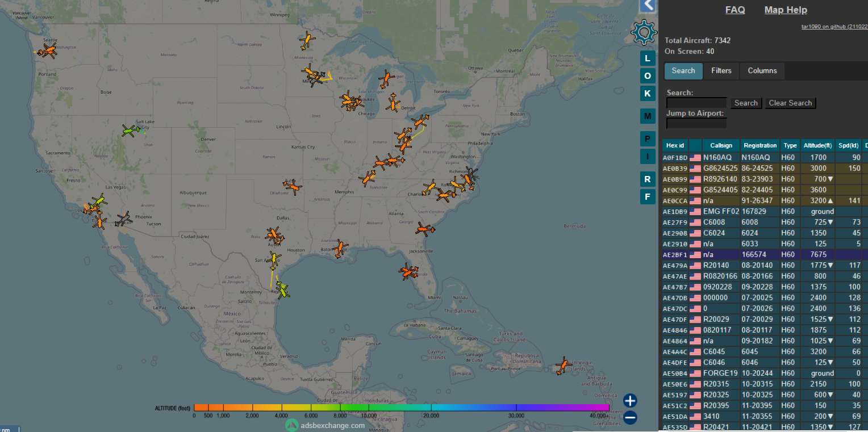868x432 pixels.
Task: Open the tar1090 on github link
Action: 834,26
